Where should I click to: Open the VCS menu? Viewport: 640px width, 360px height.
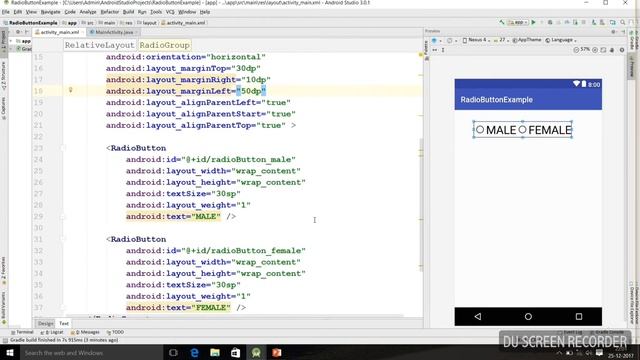pos(170,12)
